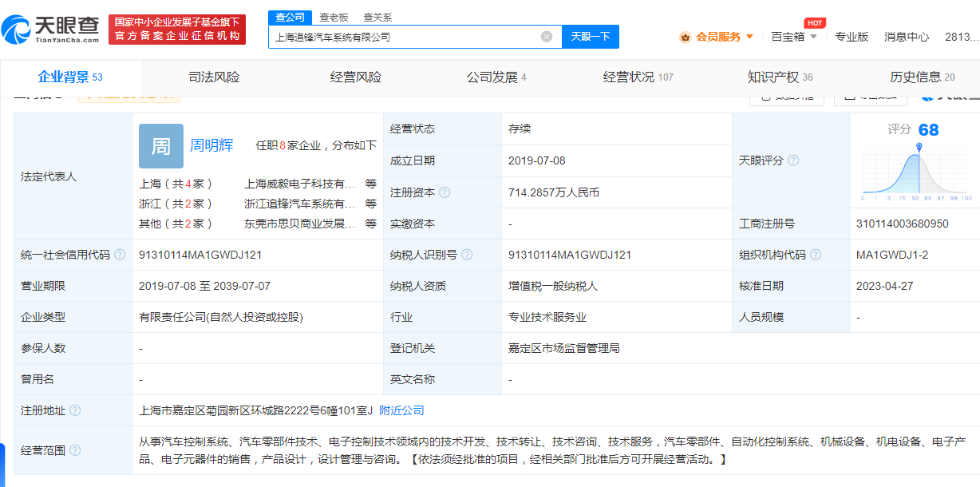Click the score value 68

tap(928, 130)
